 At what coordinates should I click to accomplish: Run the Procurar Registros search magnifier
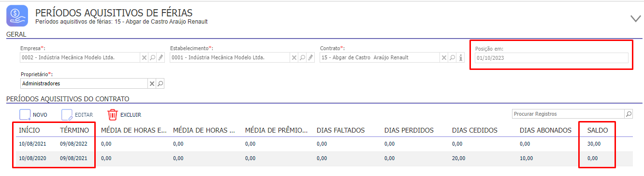point(629,114)
